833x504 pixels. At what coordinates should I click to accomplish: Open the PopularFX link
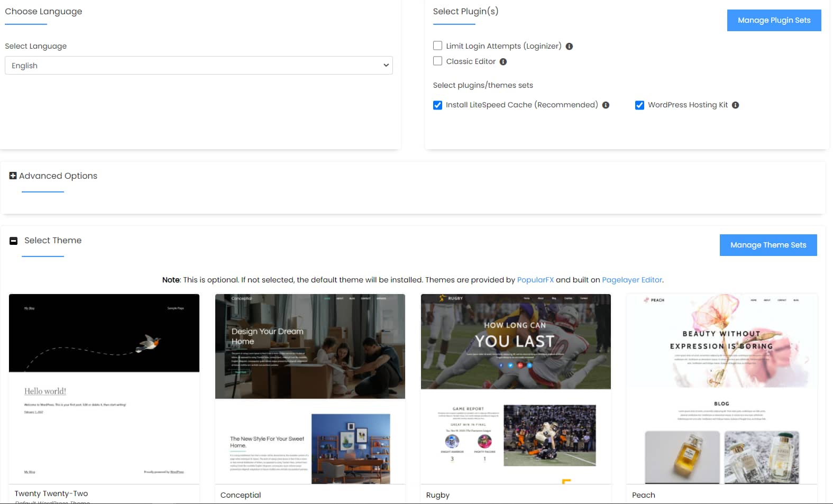coord(535,280)
